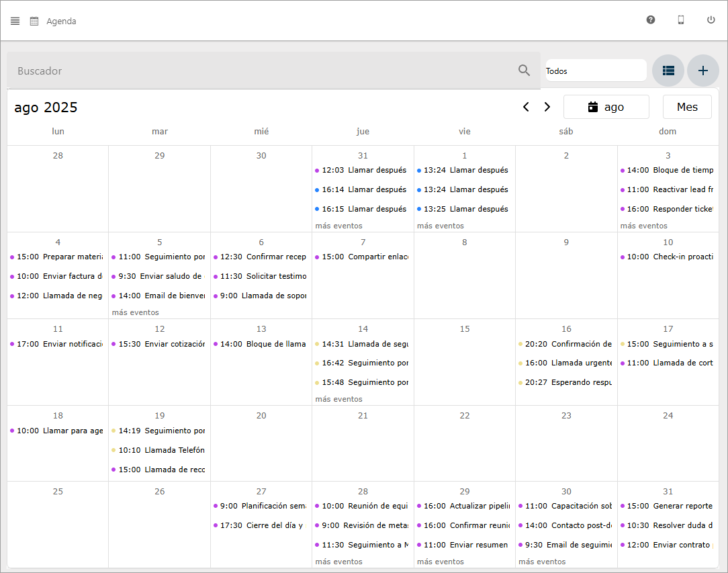
Task: Click the power logout icon
Action: click(x=711, y=20)
